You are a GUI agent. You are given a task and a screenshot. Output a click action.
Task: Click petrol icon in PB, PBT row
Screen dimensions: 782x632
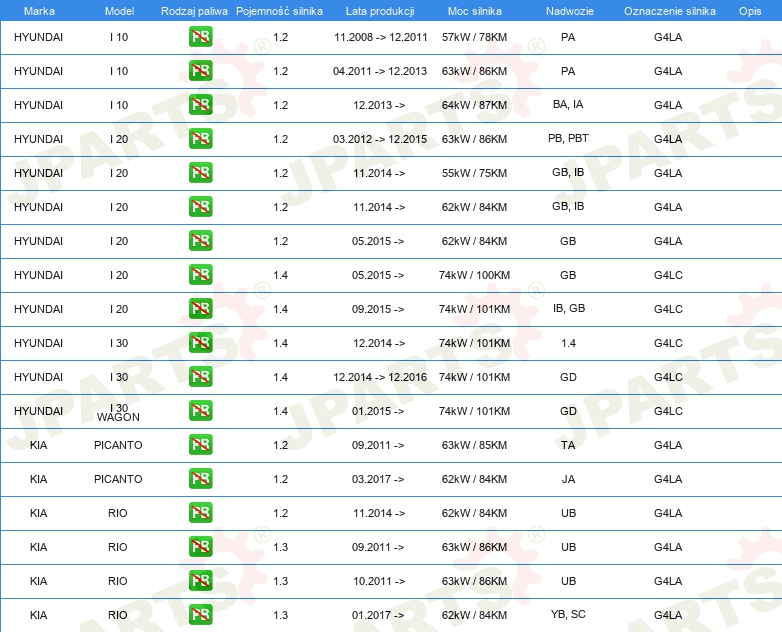pos(200,139)
